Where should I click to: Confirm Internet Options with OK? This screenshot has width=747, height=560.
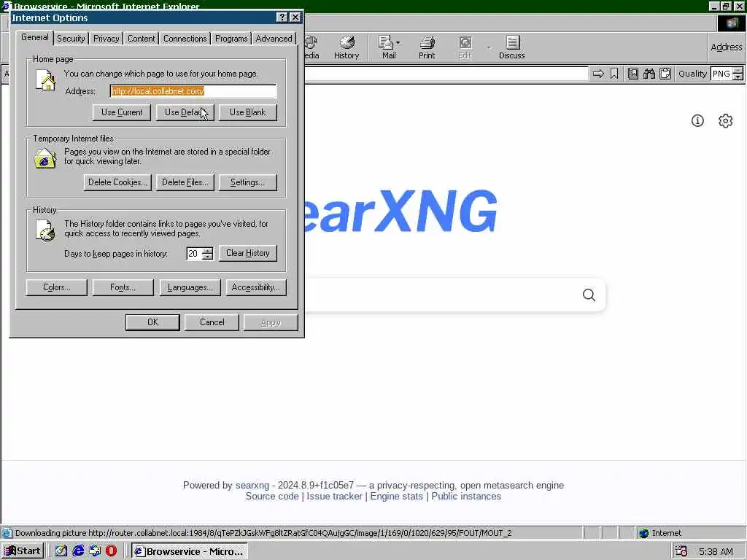coord(152,322)
